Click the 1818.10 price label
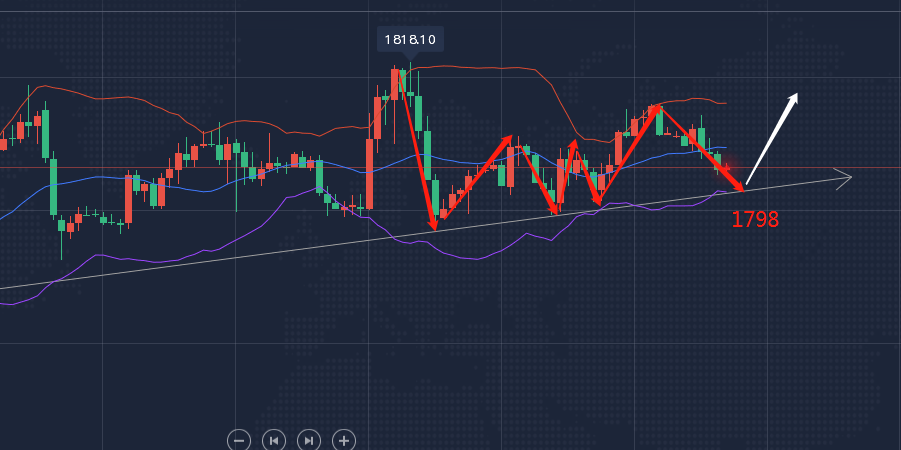Screen dimensions: 901x450 [410, 40]
